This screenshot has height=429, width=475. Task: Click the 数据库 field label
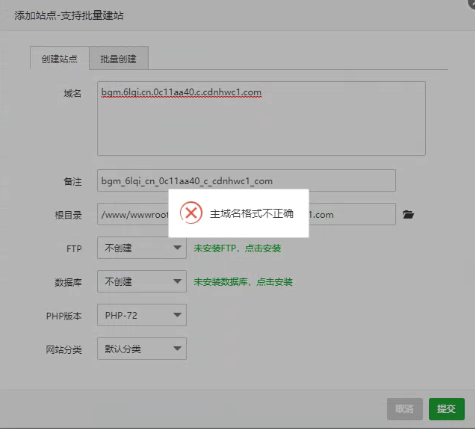[68, 282]
